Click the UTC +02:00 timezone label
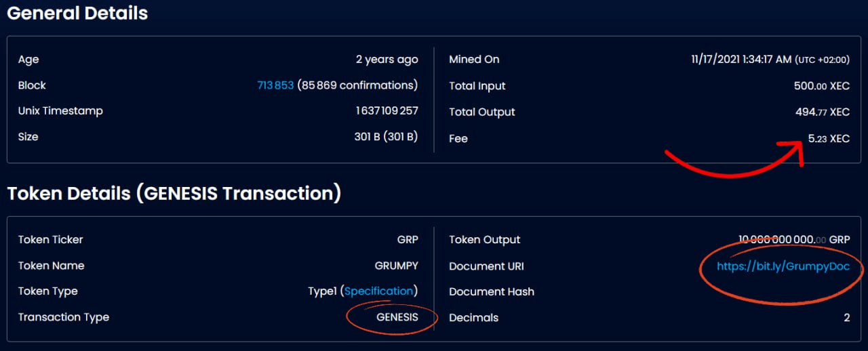The image size is (868, 351). pos(822,60)
